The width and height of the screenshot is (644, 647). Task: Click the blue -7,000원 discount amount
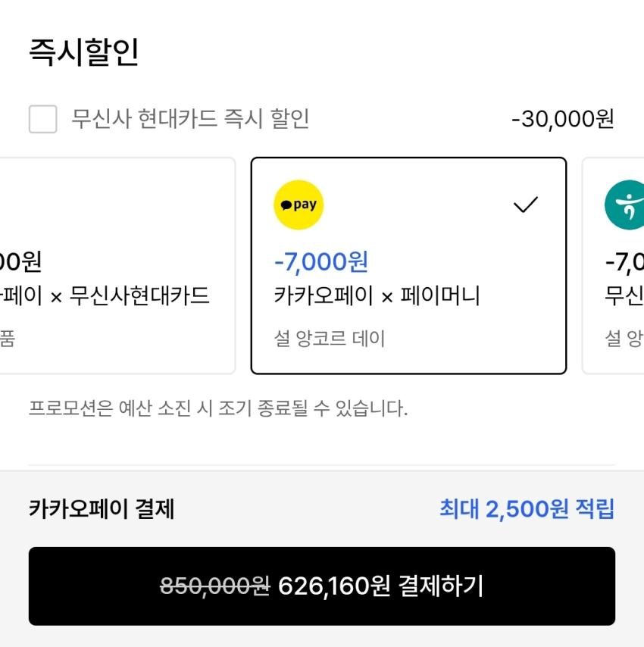(320, 262)
